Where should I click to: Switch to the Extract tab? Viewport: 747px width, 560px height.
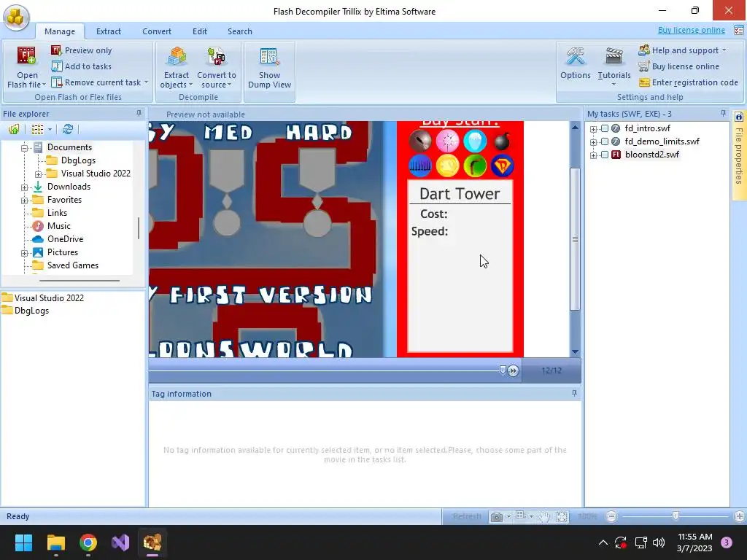click(x=109, y=31)
